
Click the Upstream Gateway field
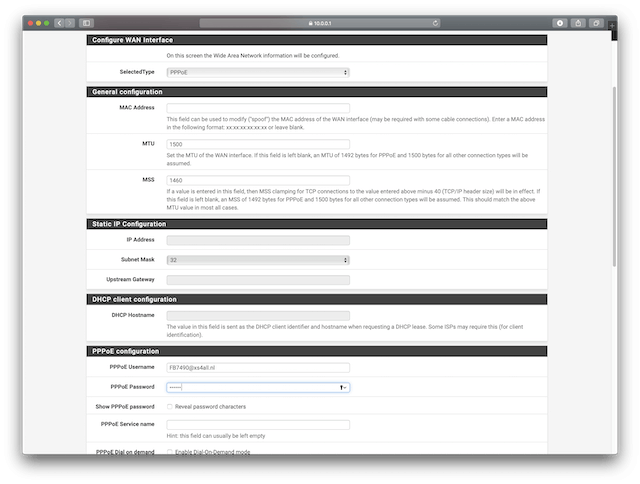(258, 280)
